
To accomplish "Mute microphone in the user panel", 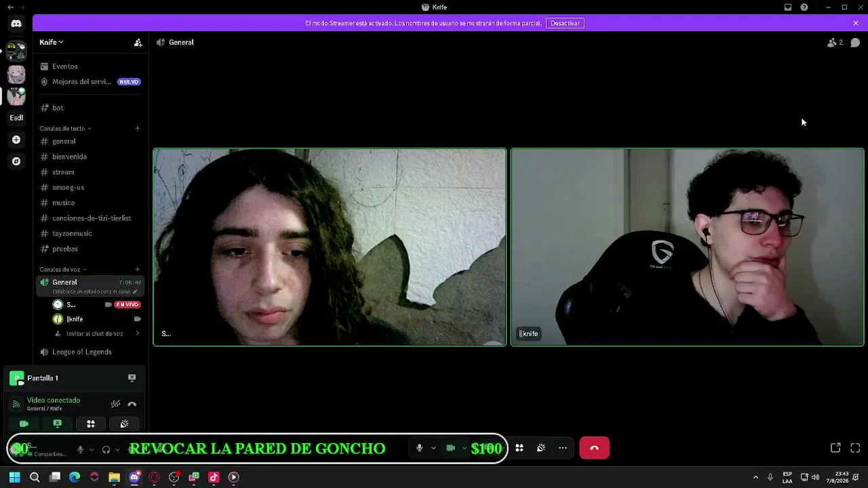I will (x=80, y=449).
